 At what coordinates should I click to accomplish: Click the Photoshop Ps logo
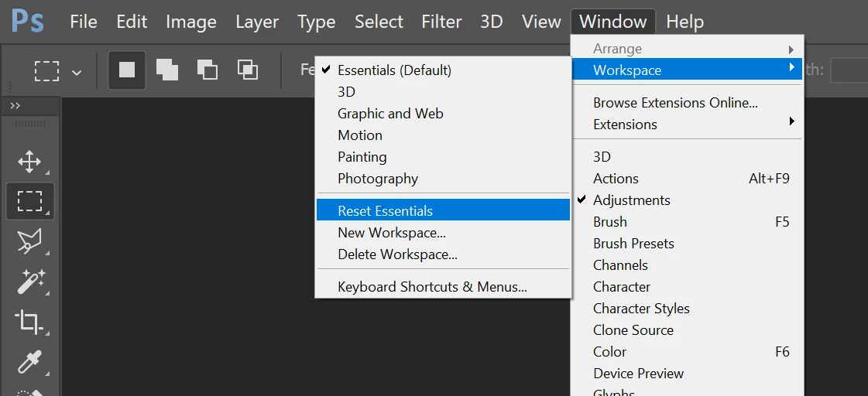(x=28, y=22)
